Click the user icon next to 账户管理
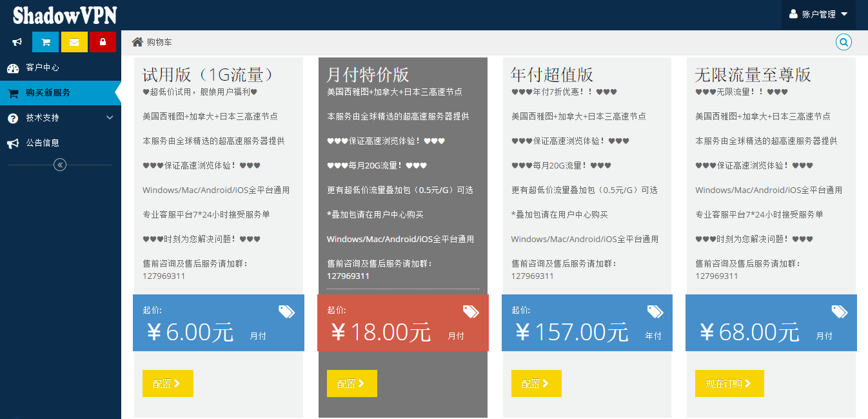The height and width of the screenshot is (419, 868). pos(793,14)
